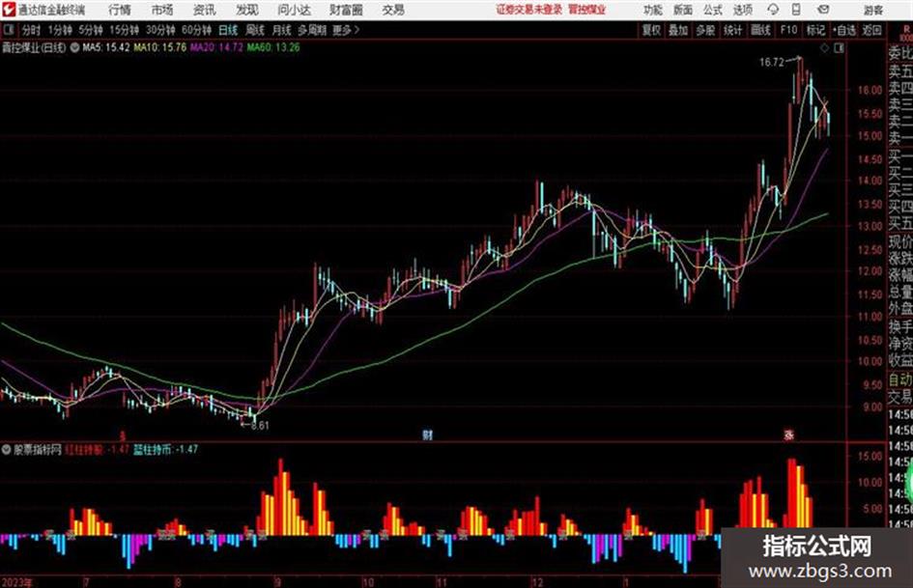Click the MA10: 15.76 indicator value
913x588 pixels.
click(x=160, y=47)
